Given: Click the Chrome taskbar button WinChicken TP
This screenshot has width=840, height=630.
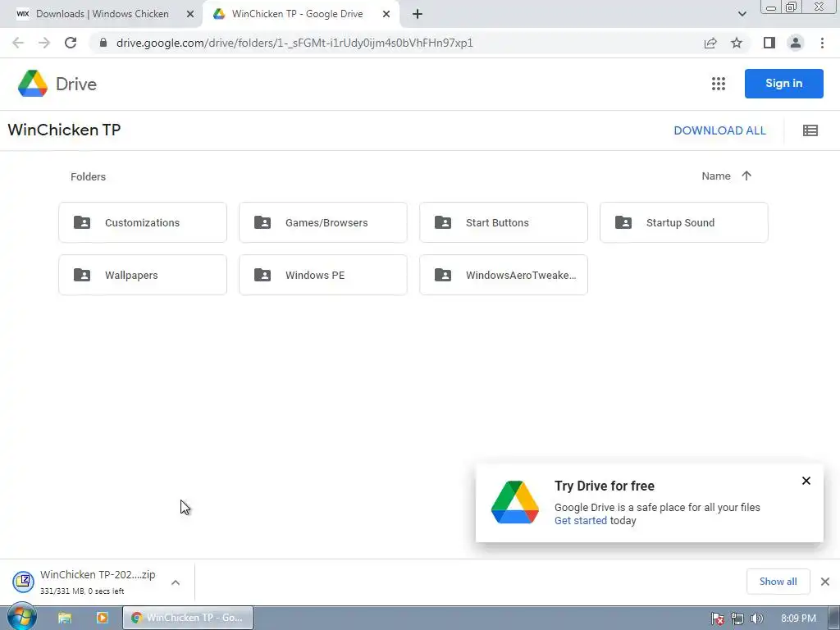Looking at the screenshot, I should [x=188, y=618].
